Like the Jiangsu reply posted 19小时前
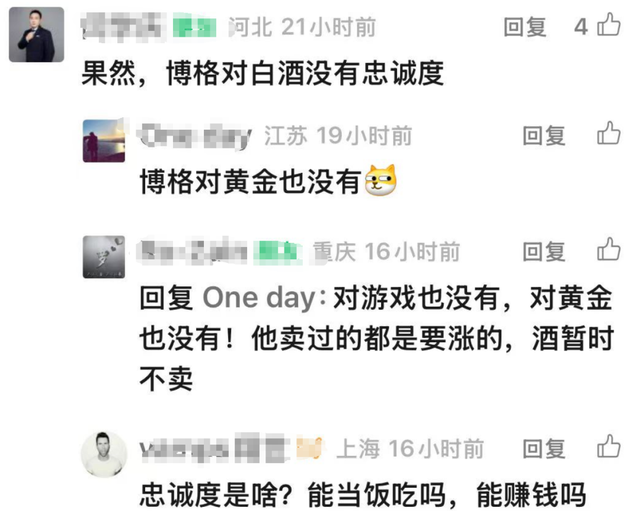 [x=609, y=133]
